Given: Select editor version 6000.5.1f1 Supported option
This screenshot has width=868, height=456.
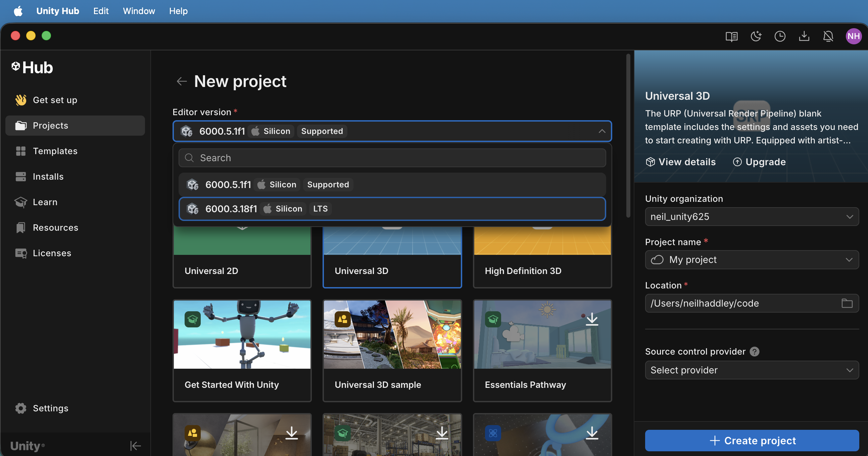Looking at the screenshot, I should click(x=392, y=185).
